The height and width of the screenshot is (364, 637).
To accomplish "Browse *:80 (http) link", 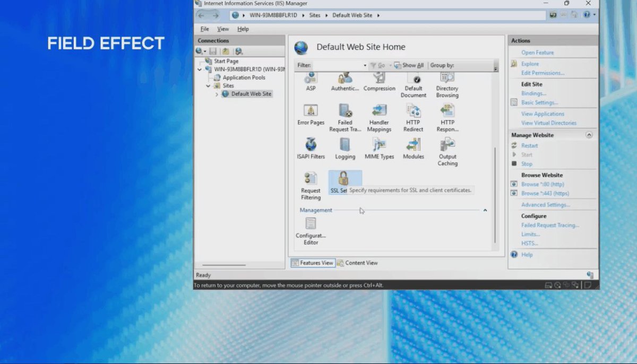I will pyautogui.click(x=543, y=184).
